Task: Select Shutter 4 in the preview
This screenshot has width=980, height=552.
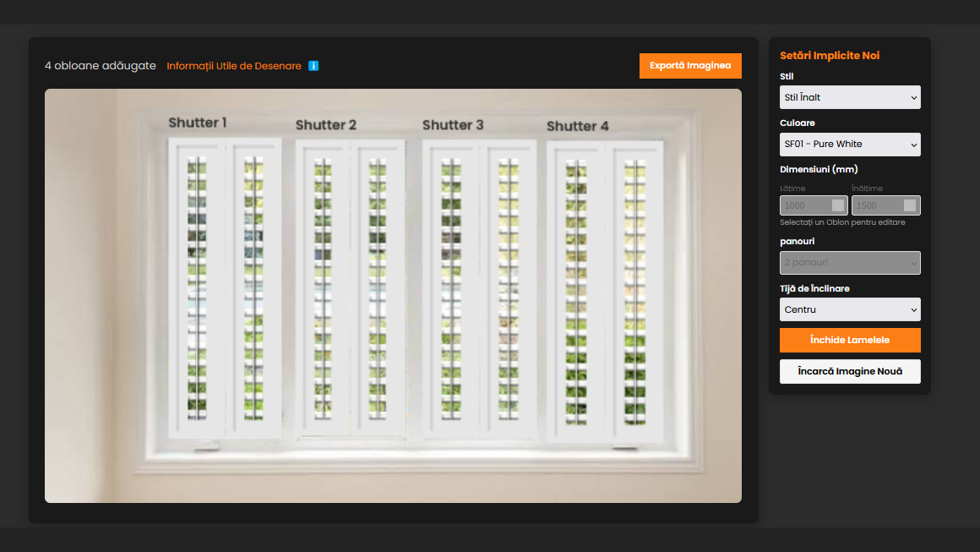Action: [605, 292]
